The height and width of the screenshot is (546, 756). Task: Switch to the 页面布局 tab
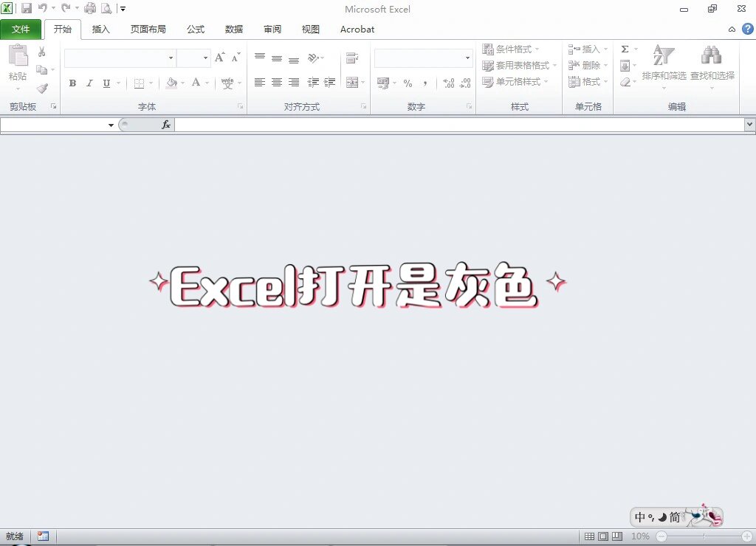(x=148, y=30)
